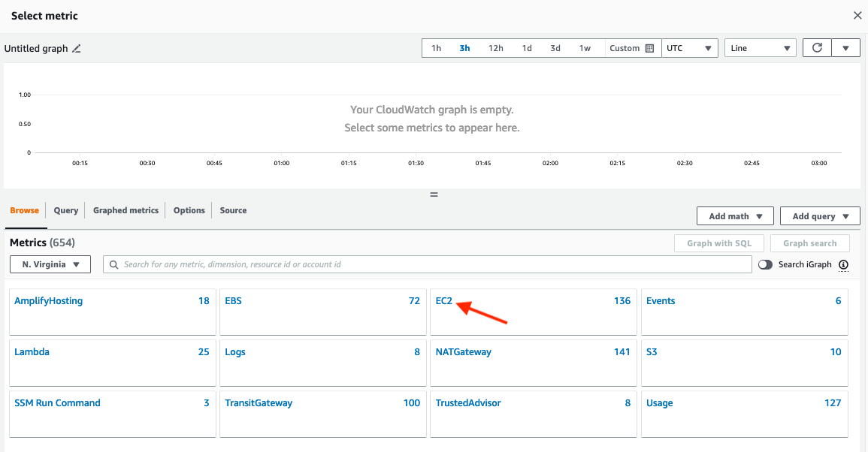Open the N. Virginia region dropdown
The width and height of the screenshot is (868, 452).
click(x=50, y=264)
